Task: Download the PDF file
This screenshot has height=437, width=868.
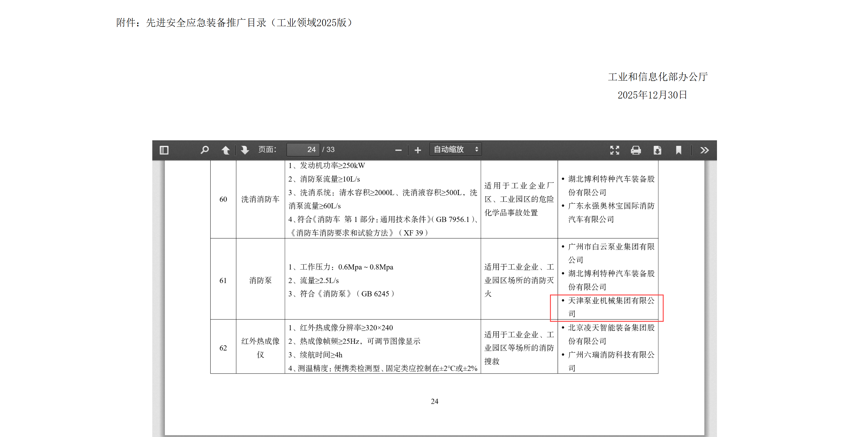Action: pyautogui.click(x=657, y=150)
